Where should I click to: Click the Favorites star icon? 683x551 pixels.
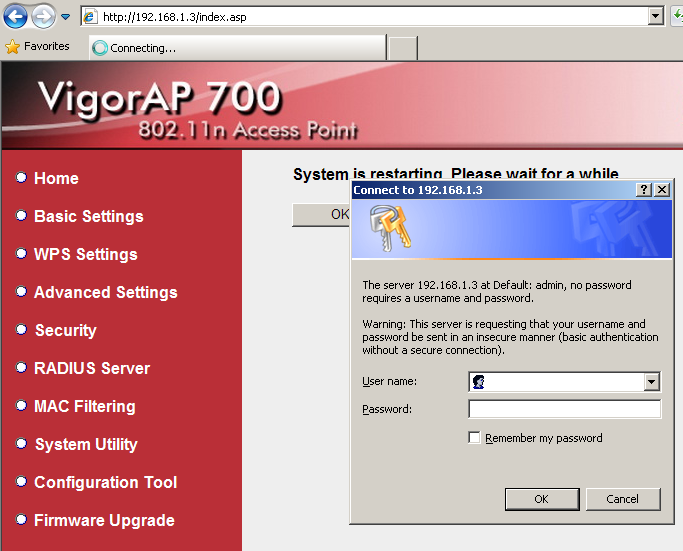pyautogui.click(x=12, y=47)
